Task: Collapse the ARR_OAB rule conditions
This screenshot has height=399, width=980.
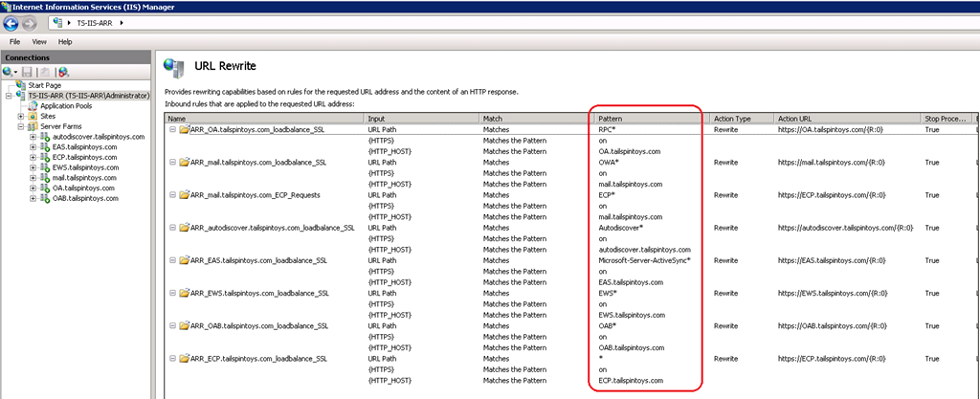Action: coord(172,326)
